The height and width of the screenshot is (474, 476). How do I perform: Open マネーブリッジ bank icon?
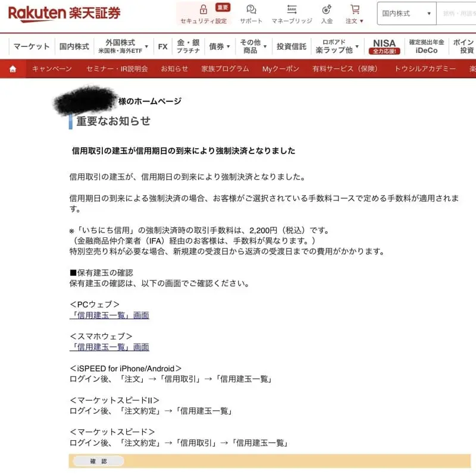pos(292,10)
